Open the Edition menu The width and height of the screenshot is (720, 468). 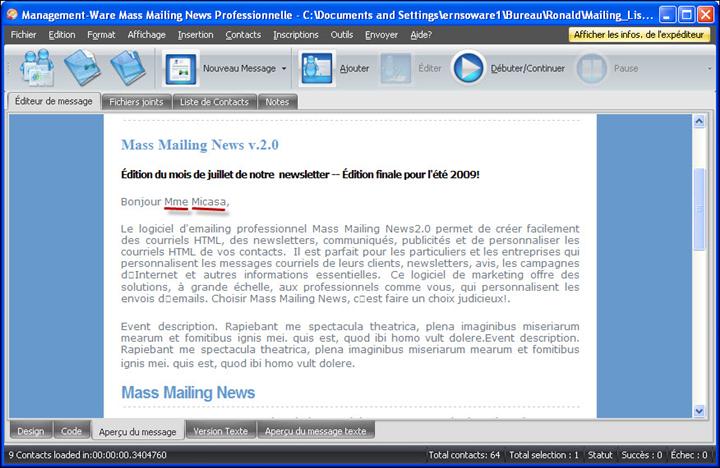(x=62, y=34)
